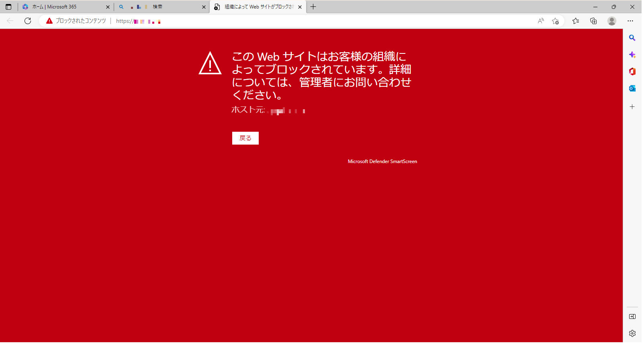Click the Back navigation arrow

pyautogui.click(x=10, y=21)
